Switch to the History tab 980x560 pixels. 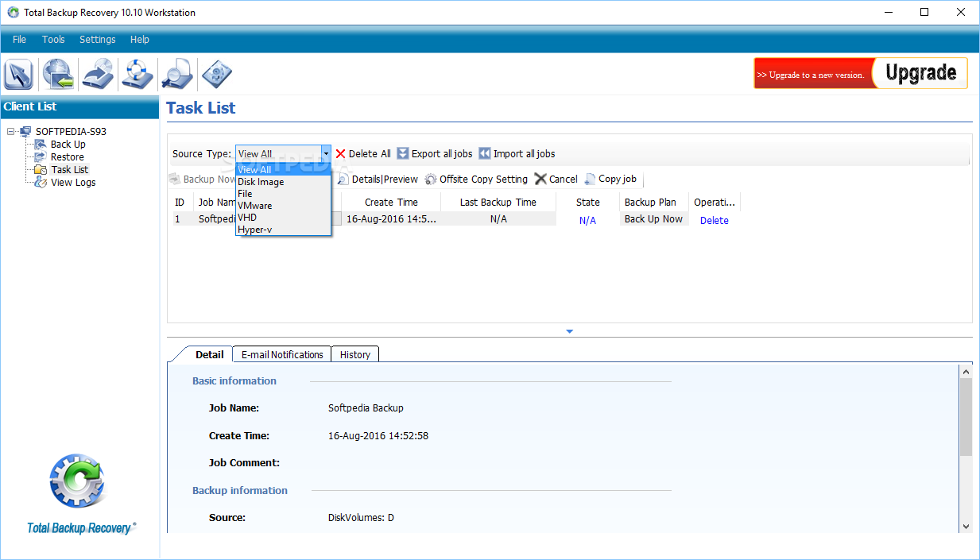coord(355,355)
